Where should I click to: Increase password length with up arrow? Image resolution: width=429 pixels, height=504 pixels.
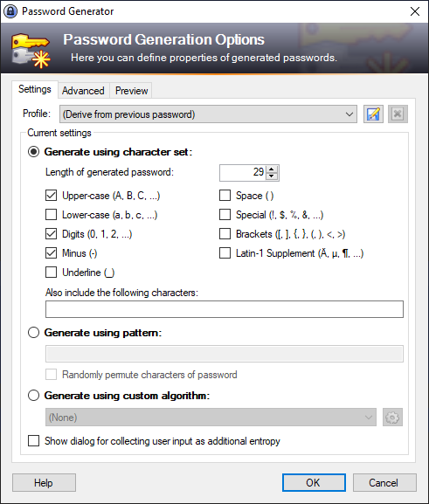(x=272, y=169)
